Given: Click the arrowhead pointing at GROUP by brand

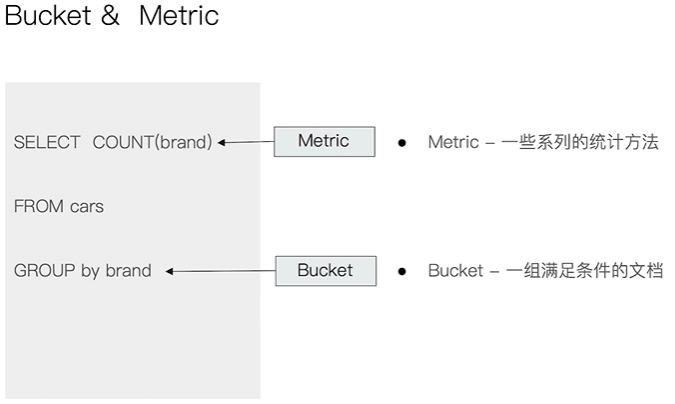Looking at the screenshot, I should point(169,271).
